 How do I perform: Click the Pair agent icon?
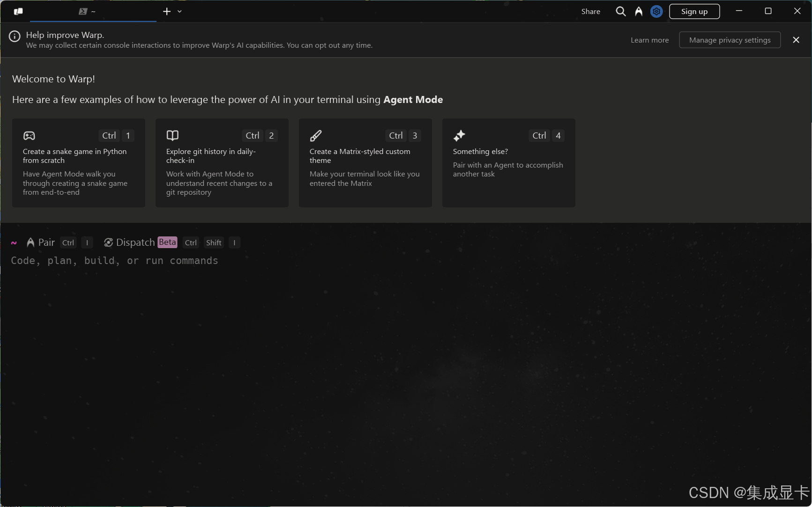pos(30,242)
